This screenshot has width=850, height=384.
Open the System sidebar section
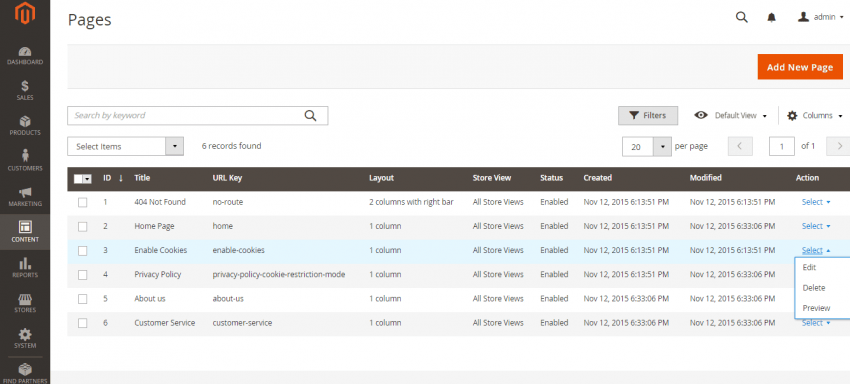[25, 339]
